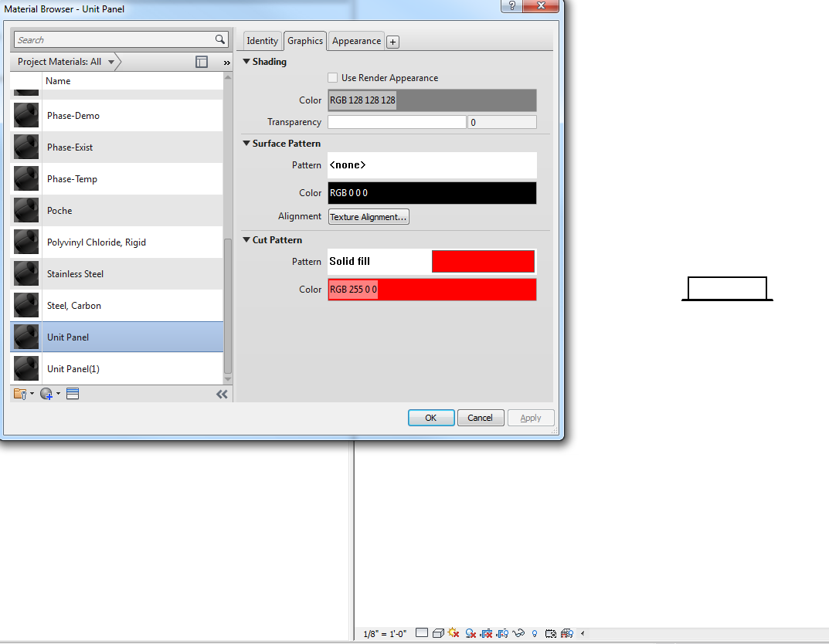Click the Poche material thumbnail
Screen dimensions: 829x644
[x=26, y=210]
